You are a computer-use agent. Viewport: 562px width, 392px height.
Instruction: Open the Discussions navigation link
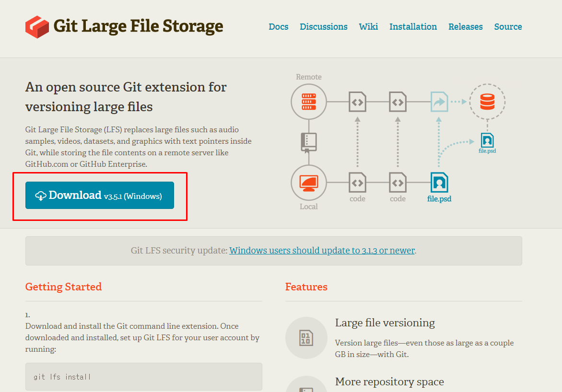coord(324,27)
